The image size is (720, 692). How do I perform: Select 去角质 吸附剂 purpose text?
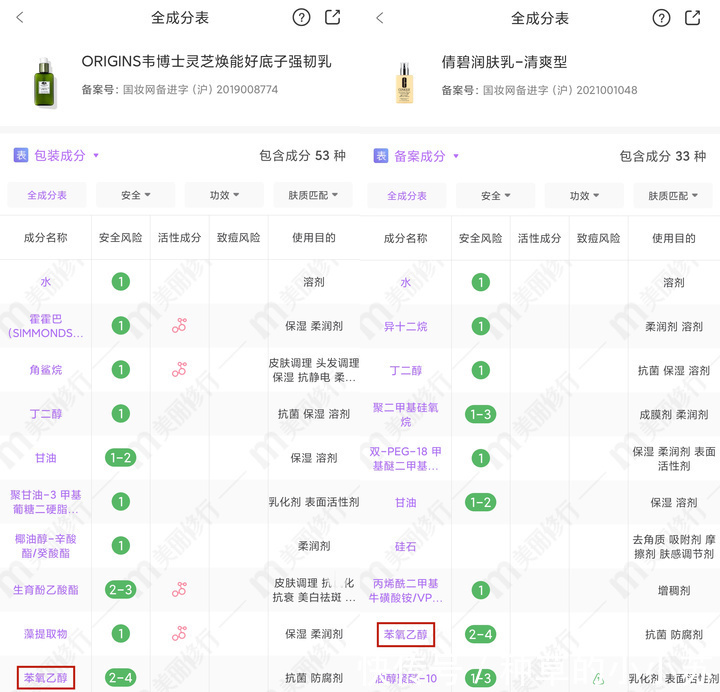click(674, 546)
